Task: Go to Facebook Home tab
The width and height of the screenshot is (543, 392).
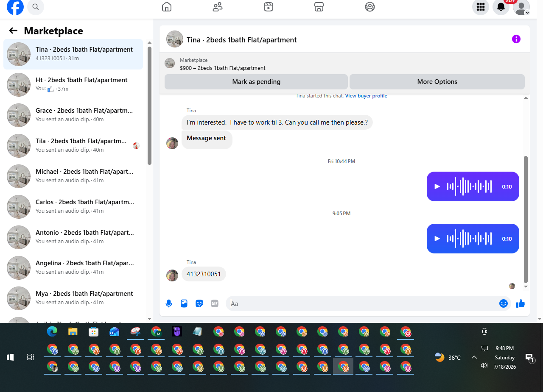Action: 167,7
